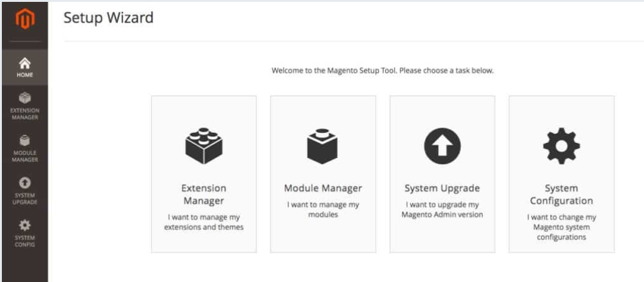Click the gear System Configuration card icon
644x282 pixels.
point(561,146)
